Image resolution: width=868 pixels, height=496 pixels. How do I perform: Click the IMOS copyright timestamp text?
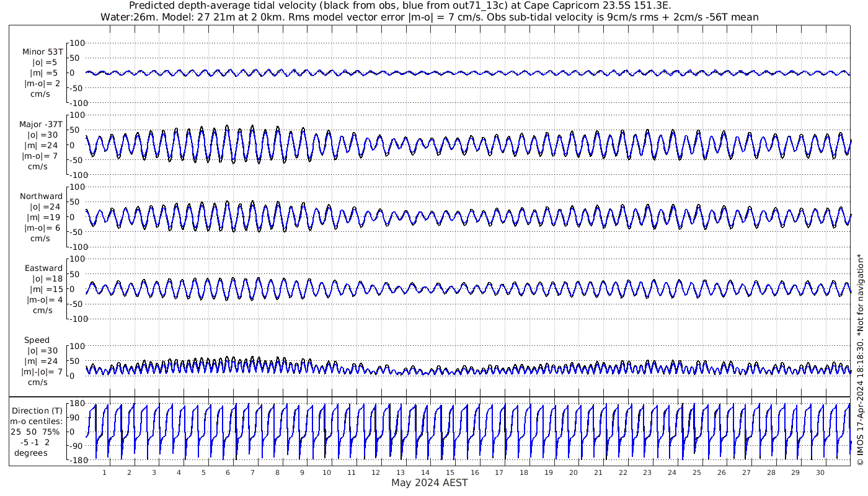pos(859,359)
